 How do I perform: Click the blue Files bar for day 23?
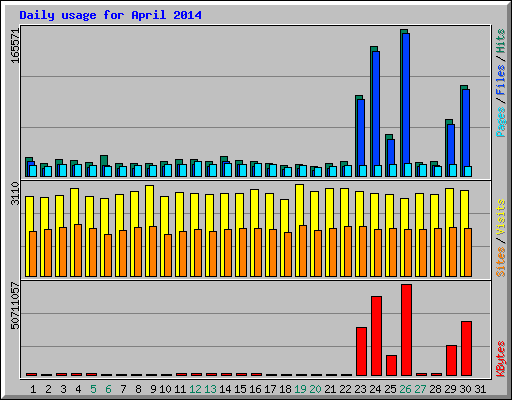tap(361, 132)
